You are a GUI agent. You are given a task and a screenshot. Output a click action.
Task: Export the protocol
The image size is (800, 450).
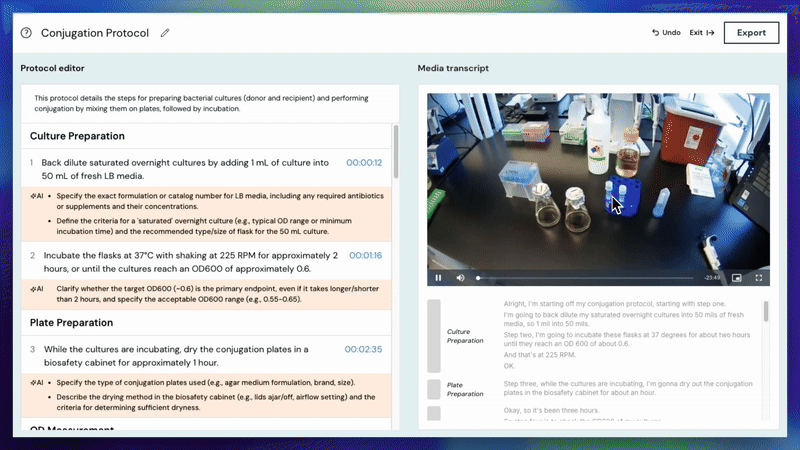click(x=751, y=33)
